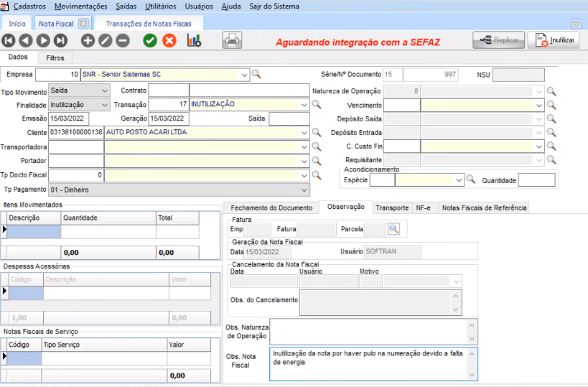Switch to the Transporte tab
588x387 pixels.
pos(392,208)
